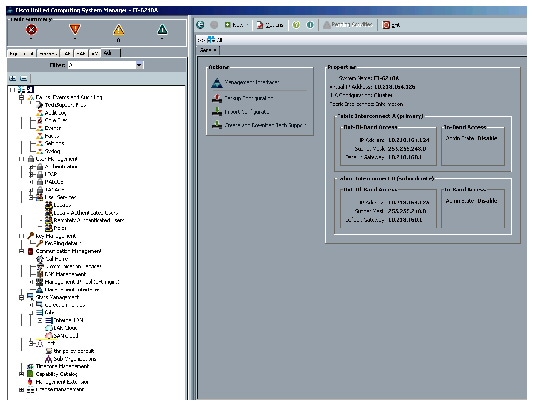The height and width of the screenshot is (407, 535).
Task: Select TechSupport Files tree item
Action: pyautogui.click(x=65, y=105)
